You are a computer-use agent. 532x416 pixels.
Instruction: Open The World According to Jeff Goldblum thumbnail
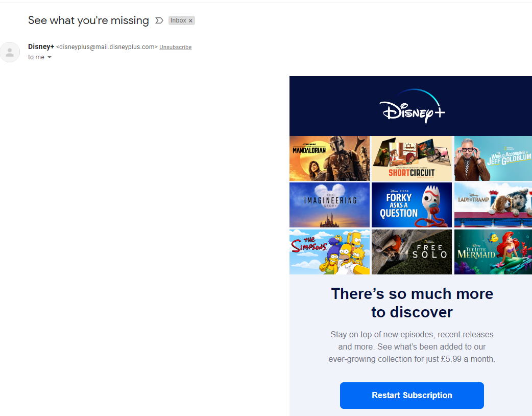(x=493, y=158)
